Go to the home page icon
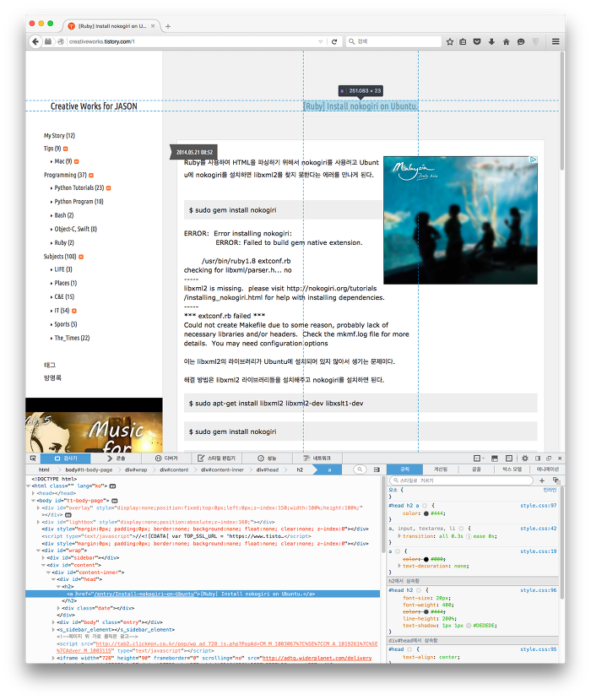This screenshot has width=591, height=700. (507, 41)
